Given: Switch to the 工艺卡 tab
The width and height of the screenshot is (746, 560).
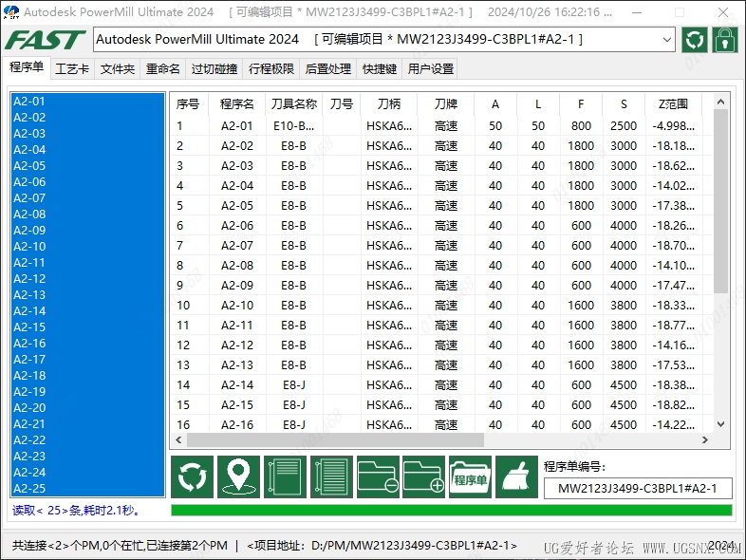Looking at the screenshot, I should click(x=72, y=69).
